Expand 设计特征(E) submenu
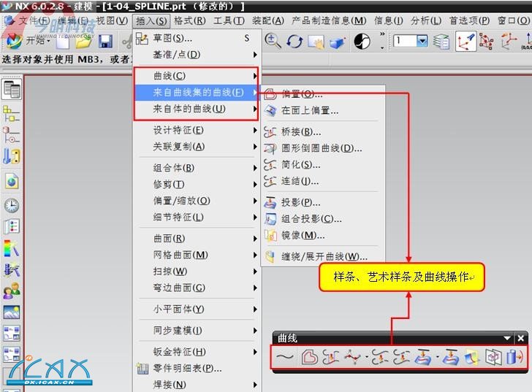532x392 pixels. coord(197,130)
